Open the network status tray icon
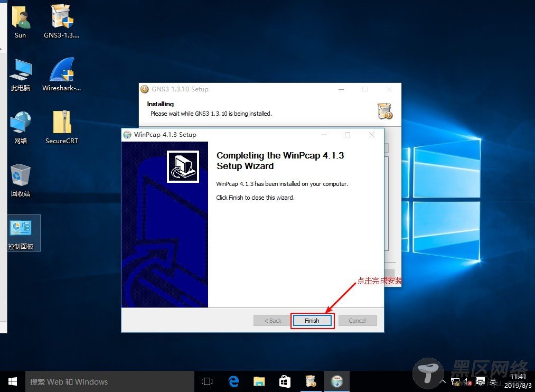Image resolution: width=535 pixels, height=392 pixels. [x=455, y=382]
